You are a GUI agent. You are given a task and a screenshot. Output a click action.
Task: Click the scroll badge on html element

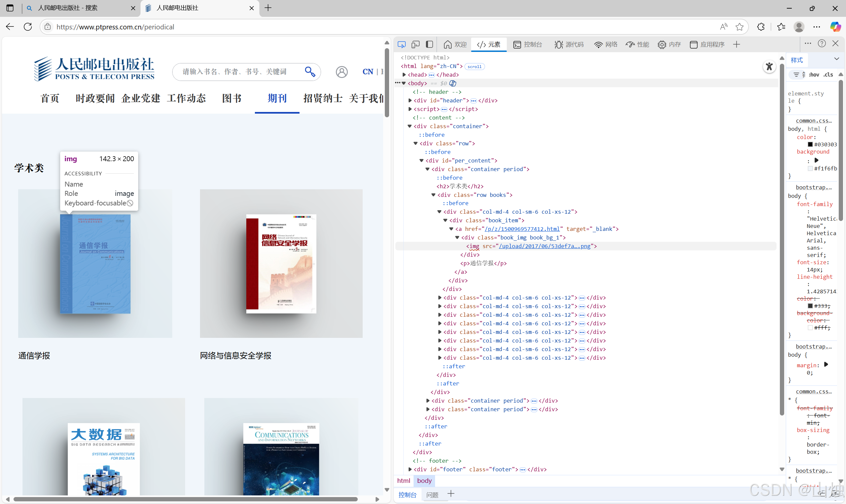click(474, 67)
